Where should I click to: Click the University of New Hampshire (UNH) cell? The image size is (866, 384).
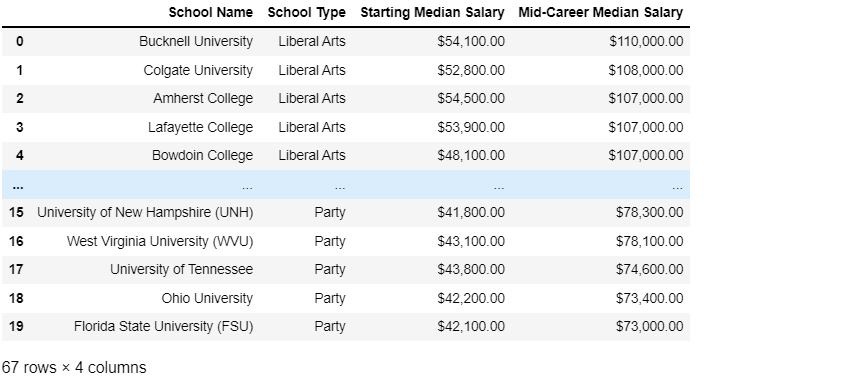click(145, 213)
